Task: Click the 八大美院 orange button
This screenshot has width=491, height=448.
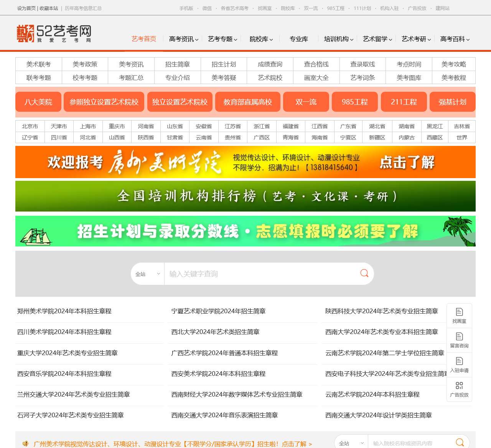Action: [x=38, y=102]
